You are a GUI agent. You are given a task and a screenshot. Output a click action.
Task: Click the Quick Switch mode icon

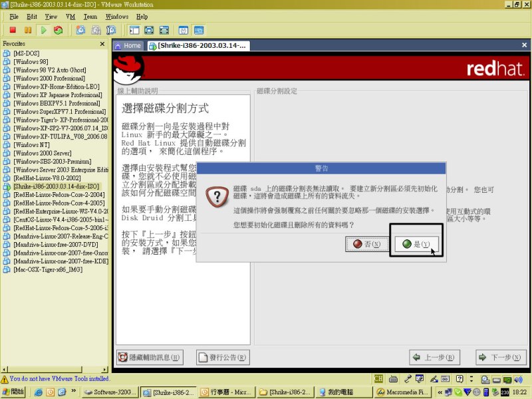pos(164,30)
